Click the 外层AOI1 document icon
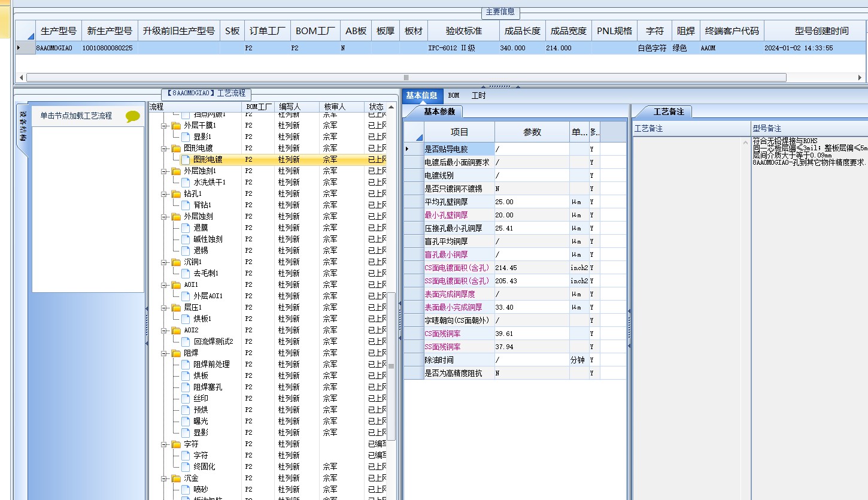Screen dimensions: 868x500 pos(186,296)
